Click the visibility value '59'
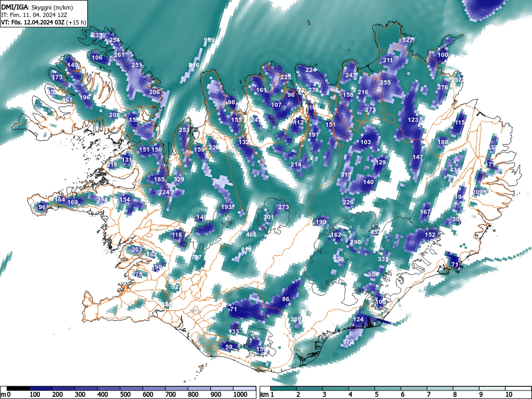Image resolution: width=532 pixels, height=399 pixels. tap(229, 347)
